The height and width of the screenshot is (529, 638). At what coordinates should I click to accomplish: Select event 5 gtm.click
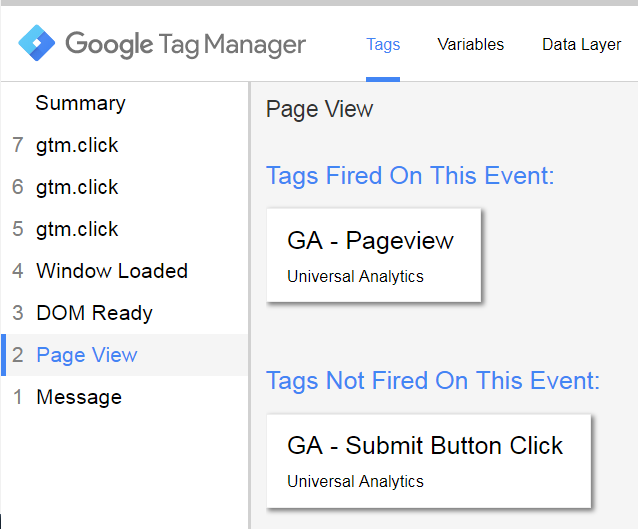pyautogui.click(x=77, y=229)
